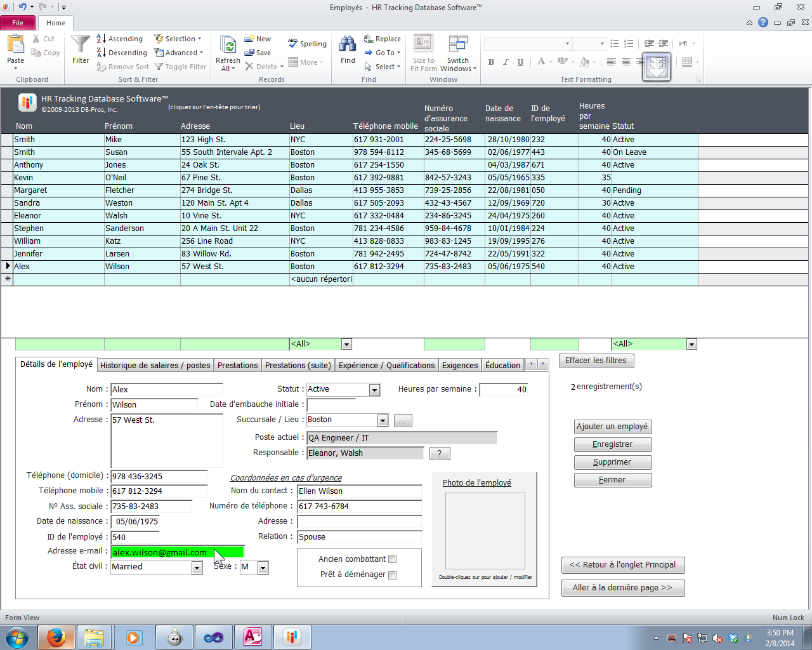Toggle the Ancien combattant checkbox
Image resolution: width=812 pixels, height=650 pixels.
coord(392,559)
